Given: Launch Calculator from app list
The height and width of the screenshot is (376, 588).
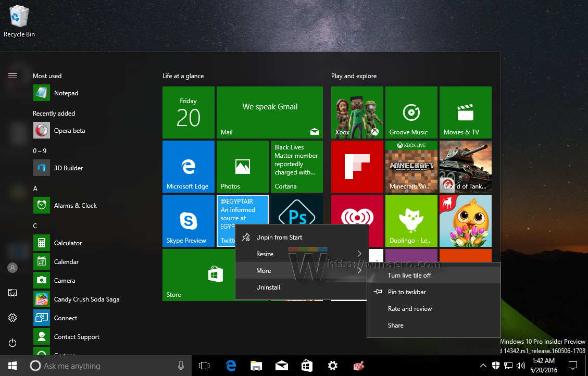Looking at the screenshot, I should click(x=57, y=243).
